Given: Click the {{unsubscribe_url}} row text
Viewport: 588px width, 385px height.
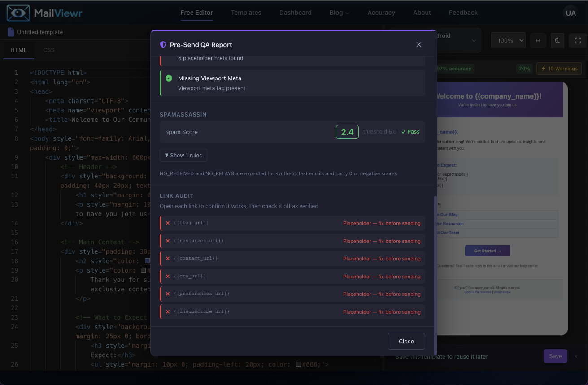Looking at the screenshot, I should 201,311.
